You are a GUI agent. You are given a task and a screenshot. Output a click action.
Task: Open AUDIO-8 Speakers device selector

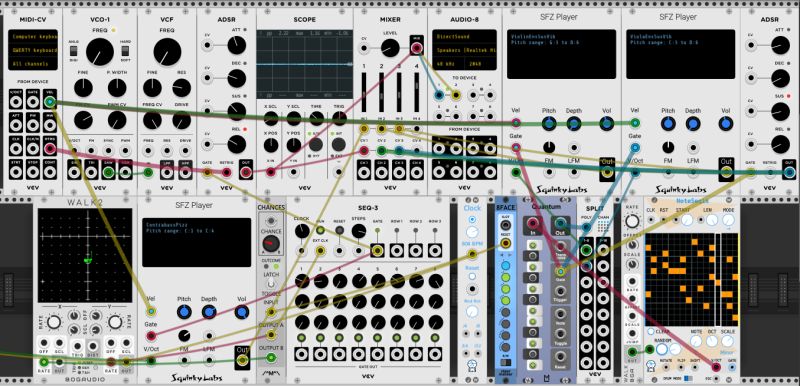click(x=464, y=50)
